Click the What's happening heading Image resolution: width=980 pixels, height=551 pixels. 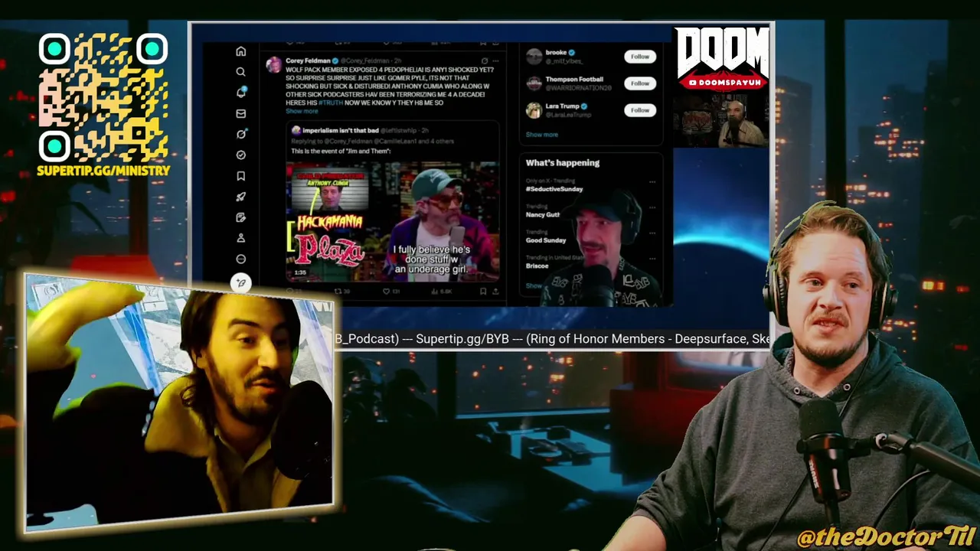(x=562, y=163)
